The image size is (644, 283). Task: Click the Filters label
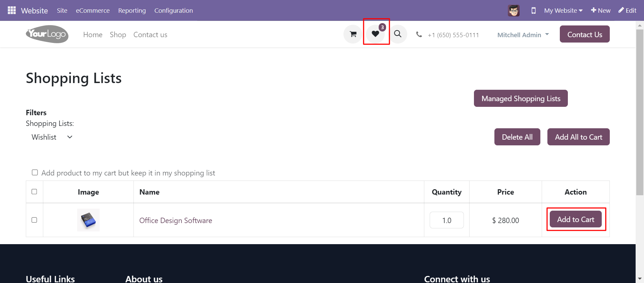pyautogui.click(x=36, y=113)
